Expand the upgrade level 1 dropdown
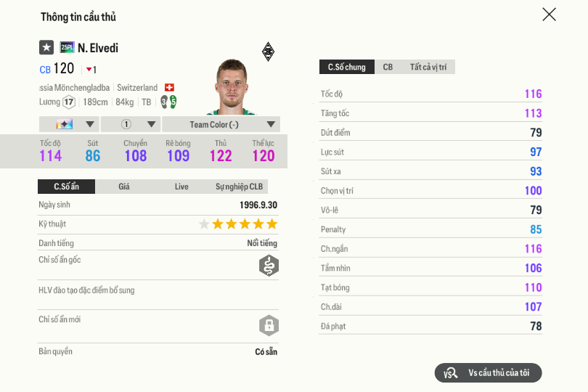The image size is (588, 392). (x=131, y=124)
